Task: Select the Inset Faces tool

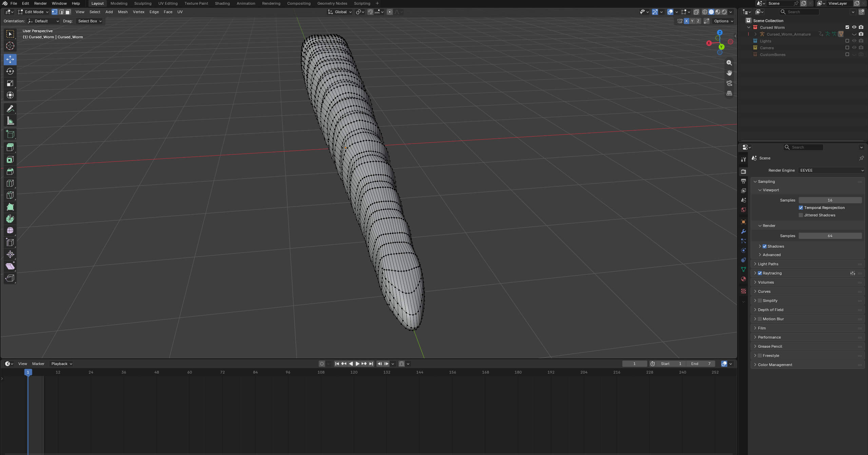Action: [x=10, y=159]
